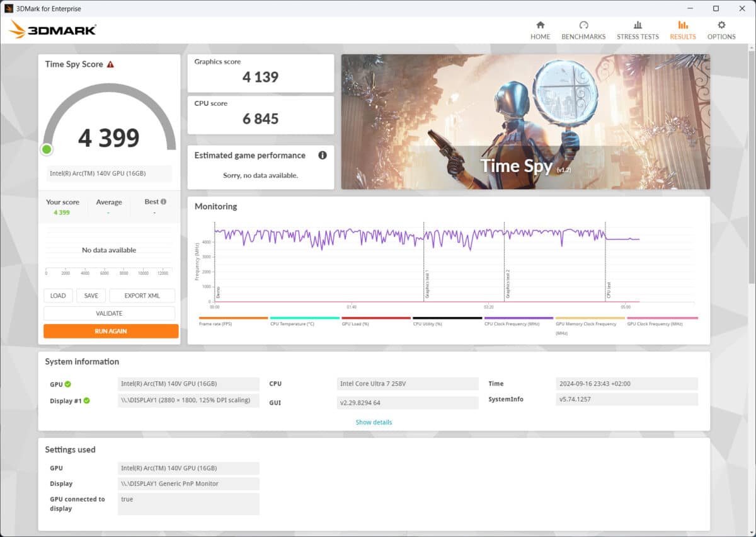Click the "Sorry, no data available." message
756x537 pixels.
click(261, 175)
